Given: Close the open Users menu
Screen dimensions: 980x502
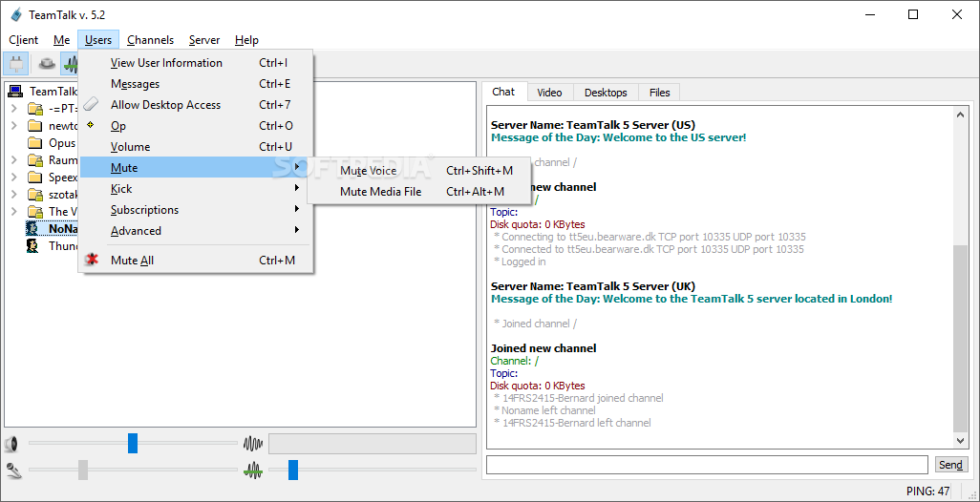Looking at the screenshot, I should coord(98,40).
